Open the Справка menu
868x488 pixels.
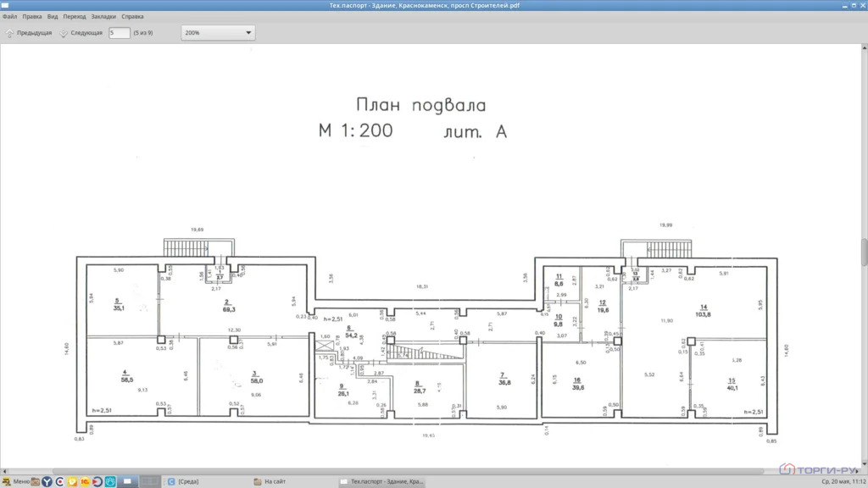(132, 17)
